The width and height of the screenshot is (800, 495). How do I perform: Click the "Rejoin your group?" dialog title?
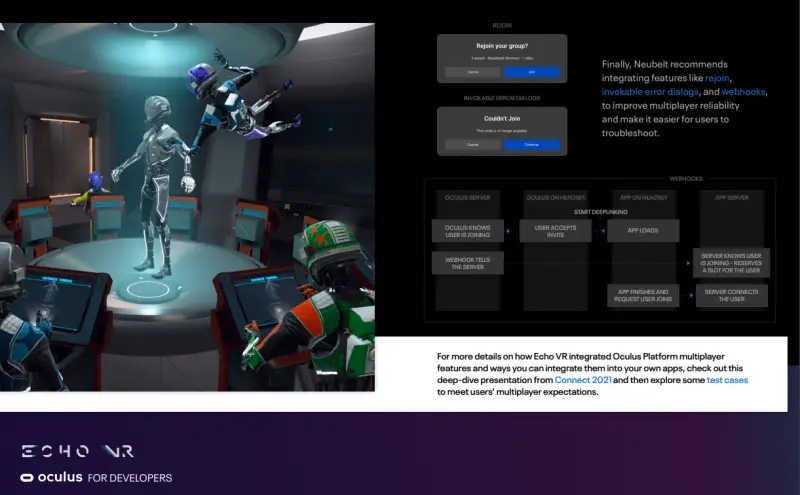pyautogui.click(x=502, y=46)
